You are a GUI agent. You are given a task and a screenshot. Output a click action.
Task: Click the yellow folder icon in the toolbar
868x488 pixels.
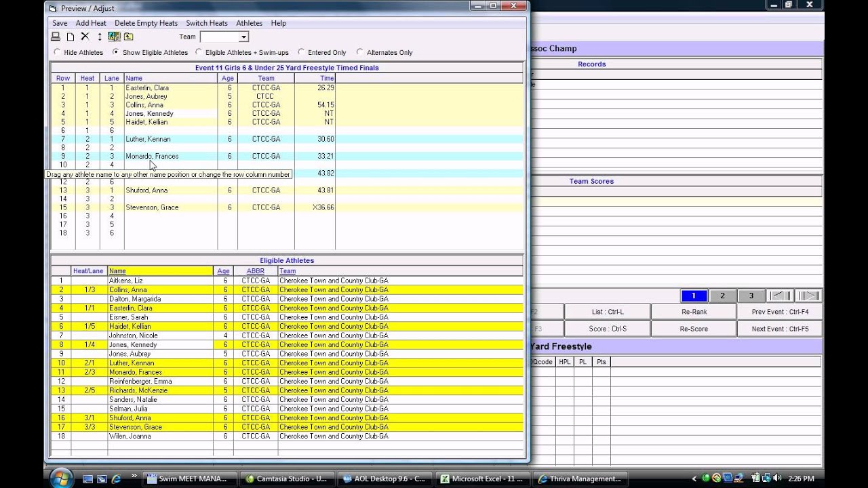(128, 37)
